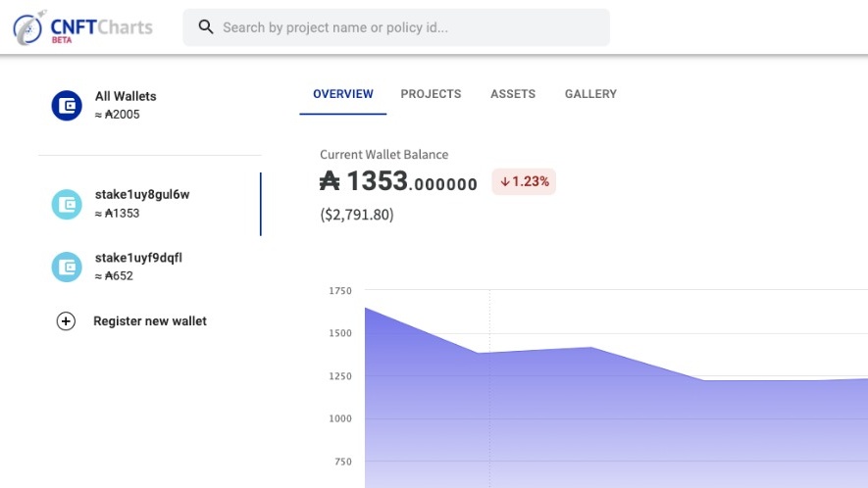Click the ≈ ₳652 wallet value
This screenshot has width=868, height=488.
click(x=114, y=275)
